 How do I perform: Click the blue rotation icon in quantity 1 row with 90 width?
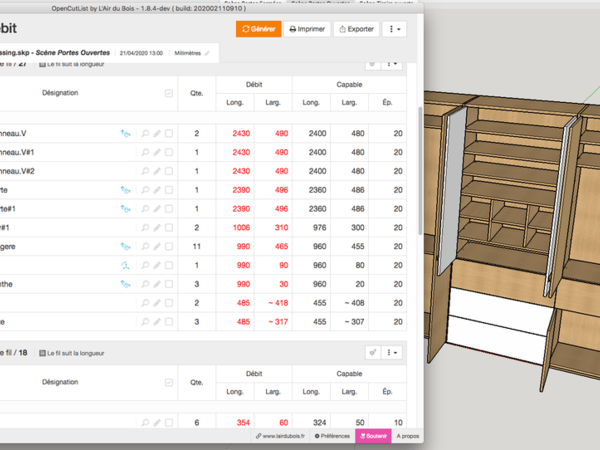pyautogui.click(x=126, y=265)
